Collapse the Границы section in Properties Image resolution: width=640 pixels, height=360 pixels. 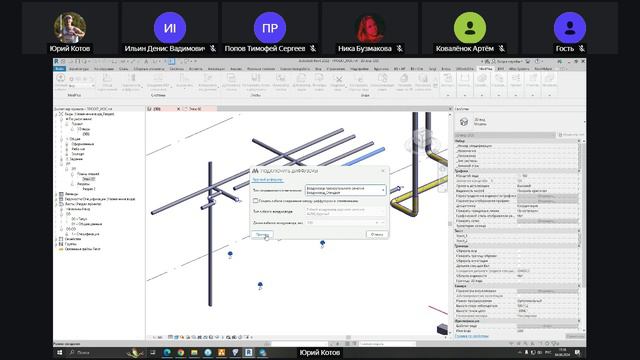579,246
